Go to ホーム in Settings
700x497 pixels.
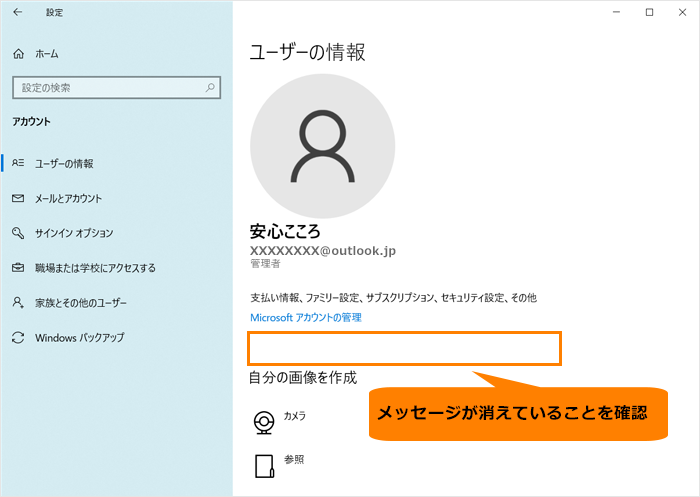point(47,54)
